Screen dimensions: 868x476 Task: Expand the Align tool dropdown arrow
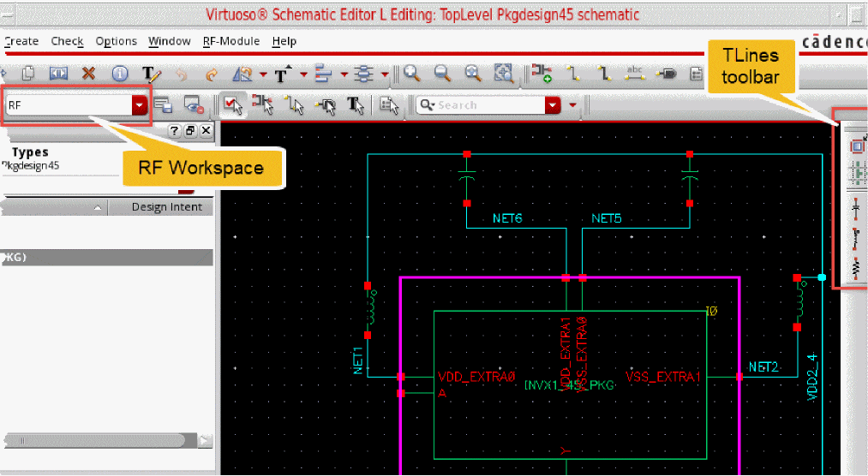344,74
